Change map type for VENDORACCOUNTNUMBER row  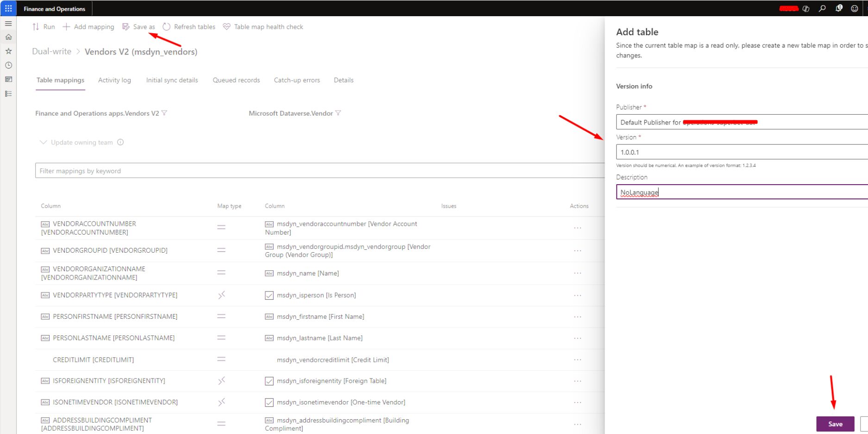pyautogui.click(x=221, y=227)
